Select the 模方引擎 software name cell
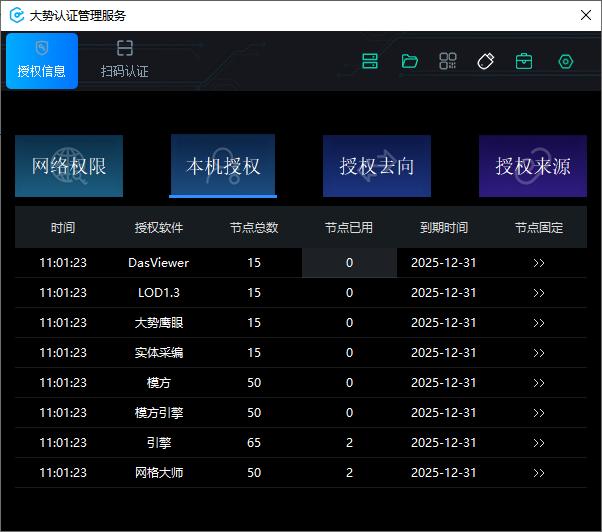The height and width of the screenshot is (532, 602). click(159, 413)
